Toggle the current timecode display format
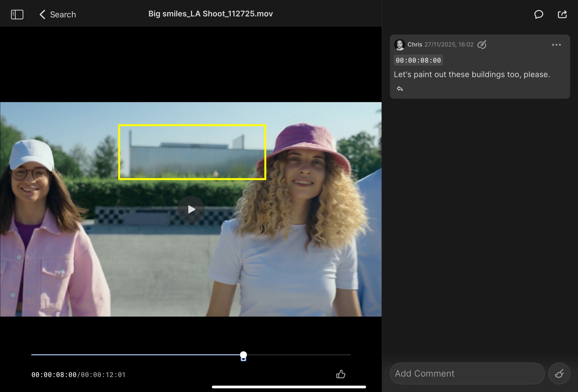Viewport: 578px width, 392px height. 54,375
